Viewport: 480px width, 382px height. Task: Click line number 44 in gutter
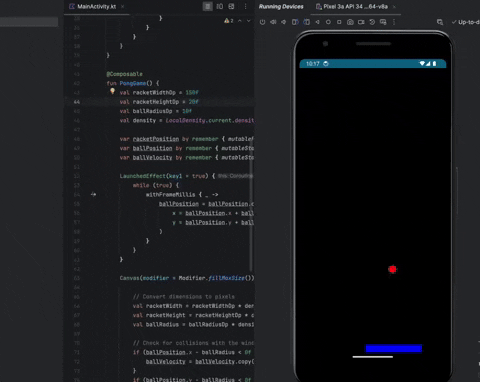coord(77,102)
